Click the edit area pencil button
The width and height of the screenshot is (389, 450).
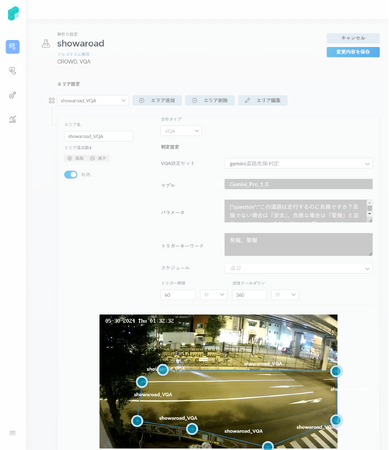point(263,100)
